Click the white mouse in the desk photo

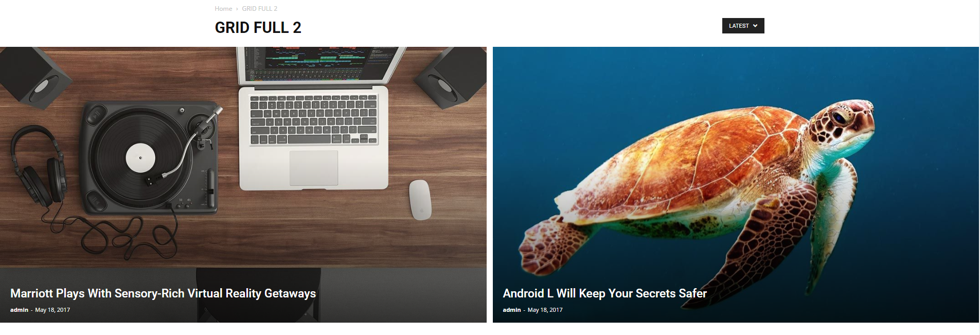tap(420, 200)
